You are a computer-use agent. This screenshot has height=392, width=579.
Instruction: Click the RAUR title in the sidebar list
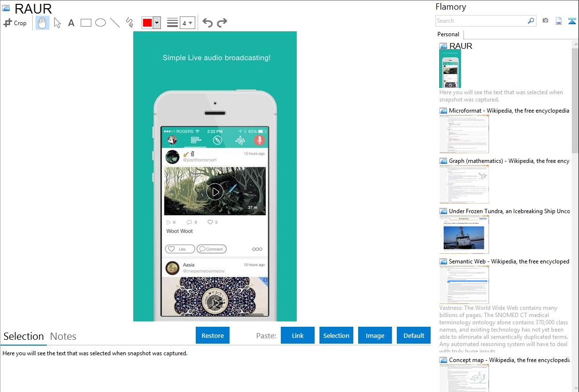pyautogui.click(x=461, y=46)
